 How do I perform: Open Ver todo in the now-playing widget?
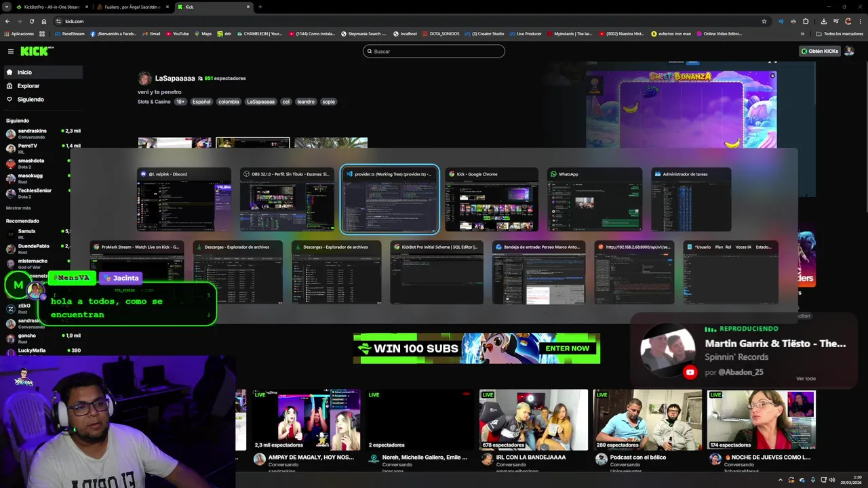[x=806, y=378]
